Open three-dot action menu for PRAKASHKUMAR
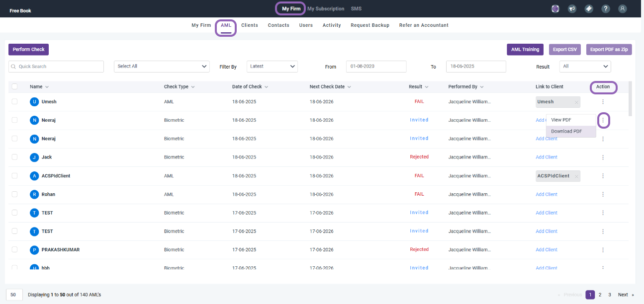The width and height of the screenshot is (644, 304). tap(603, 250)
